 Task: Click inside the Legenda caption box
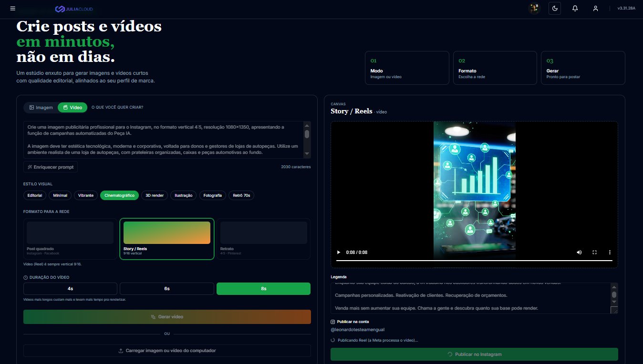470,298
